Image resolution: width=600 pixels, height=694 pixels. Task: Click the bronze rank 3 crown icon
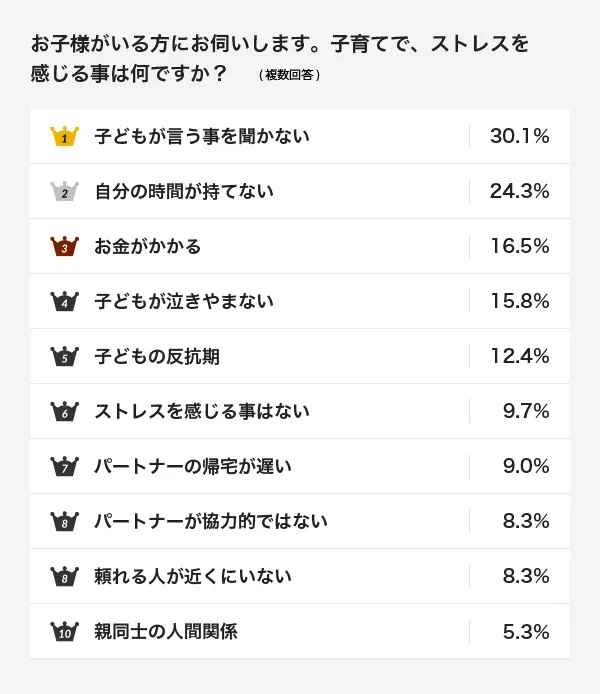[x=64, y=246]
